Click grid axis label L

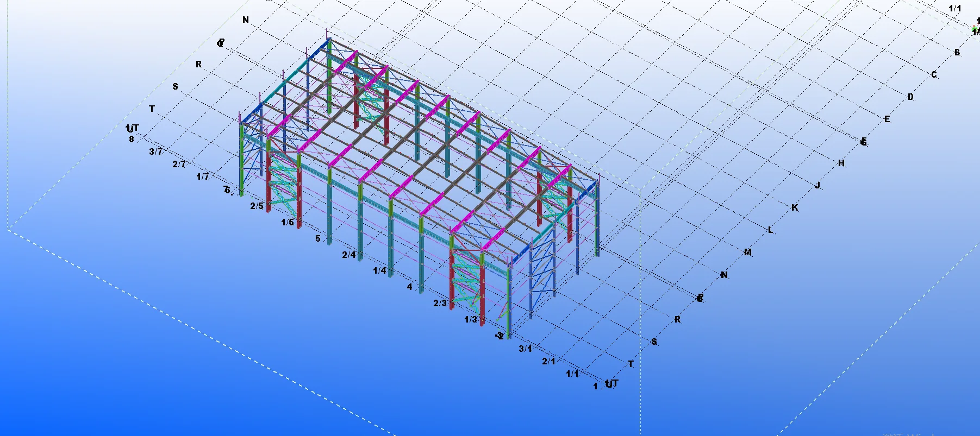[770, 230]
